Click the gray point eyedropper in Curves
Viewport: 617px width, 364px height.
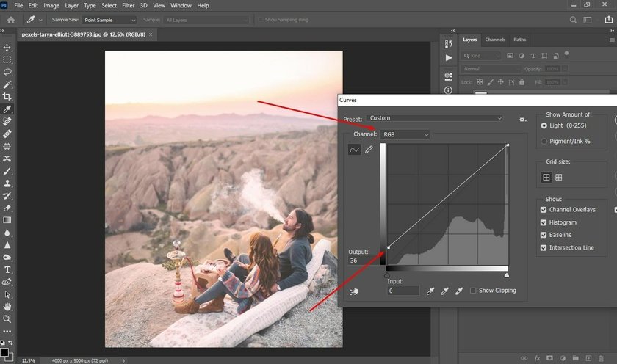pyautogui.click(x=444, y=291)
